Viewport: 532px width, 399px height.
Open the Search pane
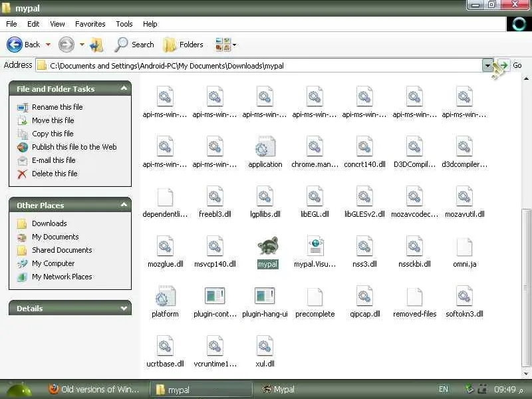tap(134, 45)
